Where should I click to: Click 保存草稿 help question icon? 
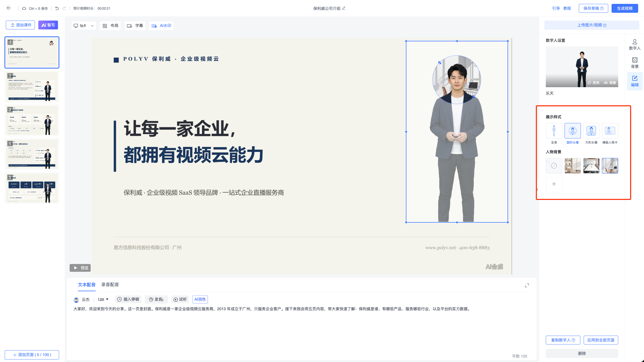pyautogui.click(x=602, y=8)
